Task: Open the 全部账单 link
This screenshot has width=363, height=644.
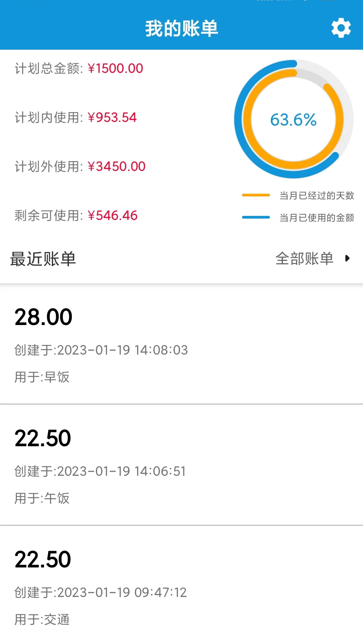Action: [x=304, y=259]
